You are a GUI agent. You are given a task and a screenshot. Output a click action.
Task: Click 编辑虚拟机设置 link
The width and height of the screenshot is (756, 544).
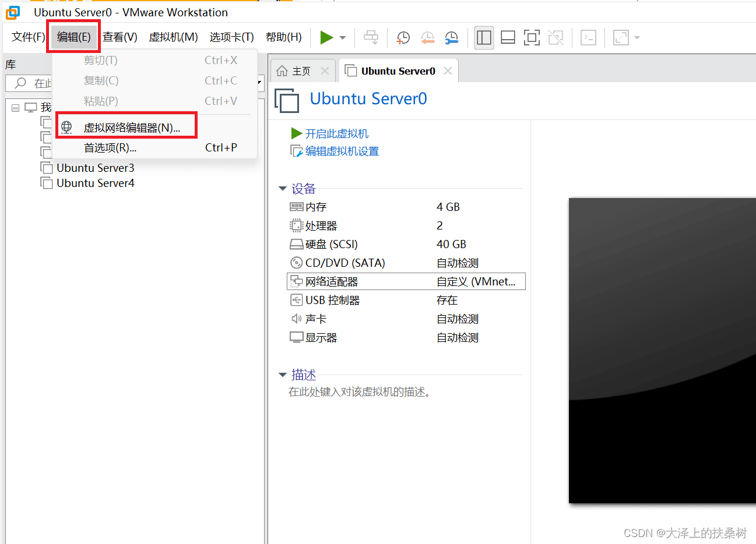click(342, 151)
